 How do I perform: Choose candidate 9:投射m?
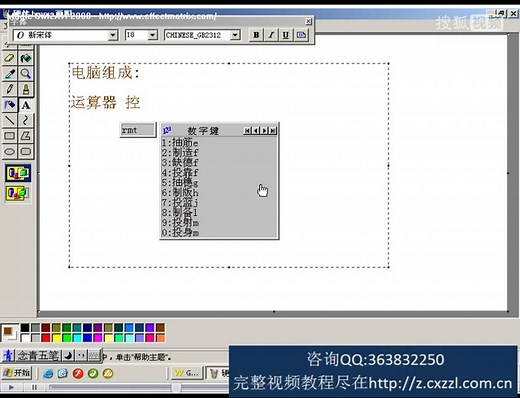(x=180, y=223)
